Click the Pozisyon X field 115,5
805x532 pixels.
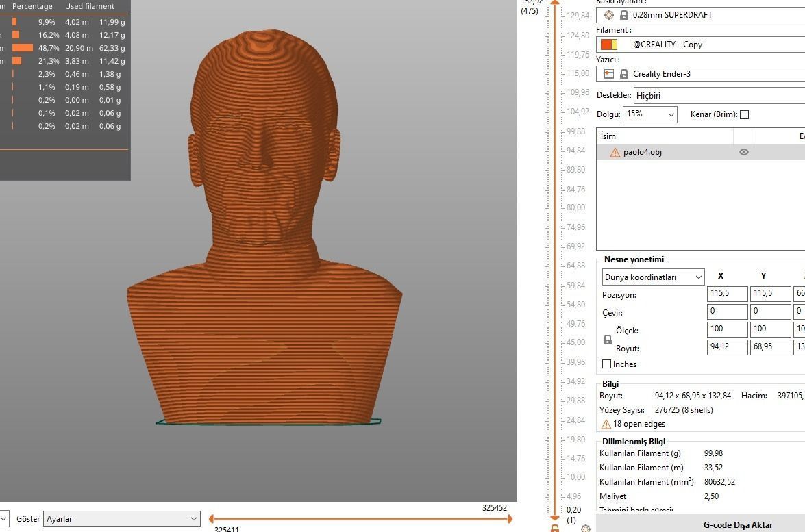pyautogui.click(x=728, y=294)
